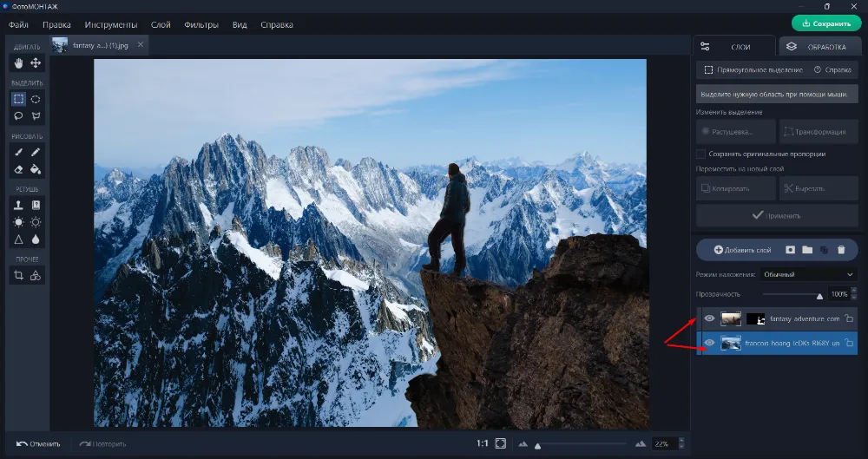This screenshot has width=868, height=459.
Task: Click the Прозрачность opacity slider
Action: [790, 295]
